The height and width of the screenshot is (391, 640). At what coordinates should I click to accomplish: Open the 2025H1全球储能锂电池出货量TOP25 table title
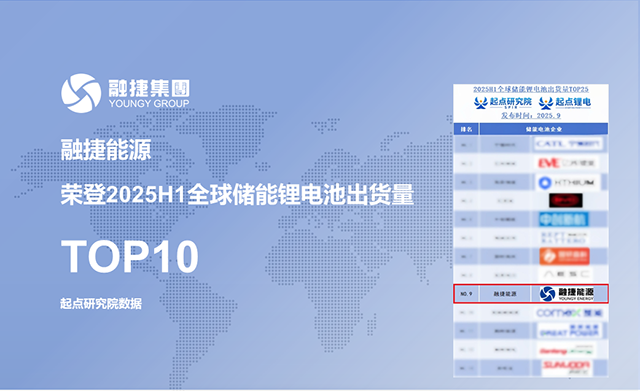531,89
